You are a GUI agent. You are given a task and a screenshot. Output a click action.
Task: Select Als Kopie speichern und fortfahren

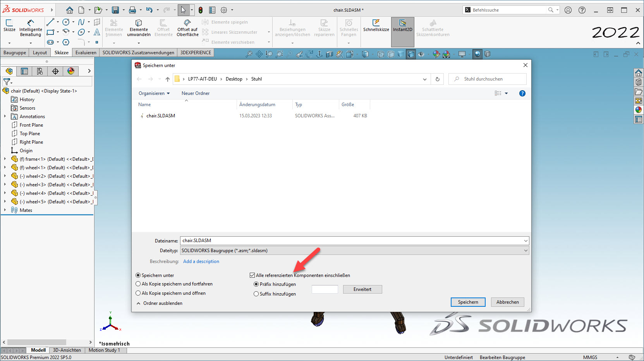click(138, 284)
